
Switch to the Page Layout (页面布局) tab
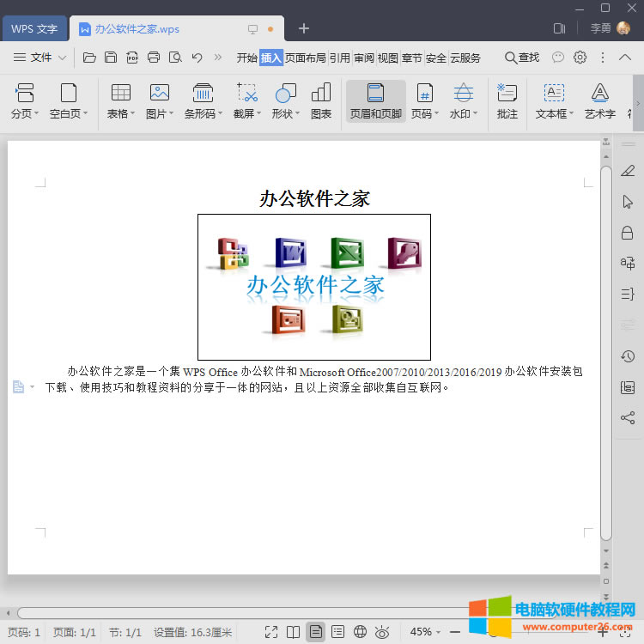306,58
